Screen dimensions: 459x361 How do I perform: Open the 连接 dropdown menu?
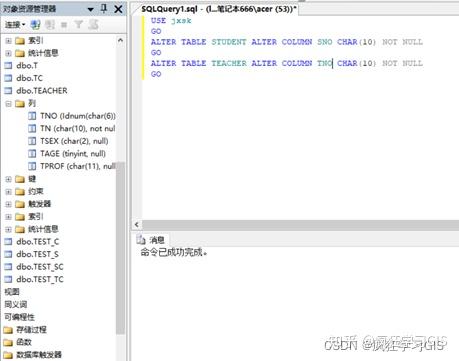pyautogui.click(x=15, y=24)
